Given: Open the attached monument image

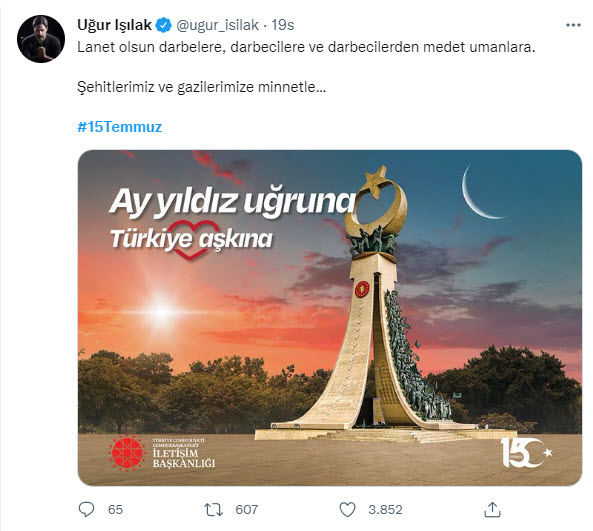Looking at the screenshot, I should click(x=329, y=318).
